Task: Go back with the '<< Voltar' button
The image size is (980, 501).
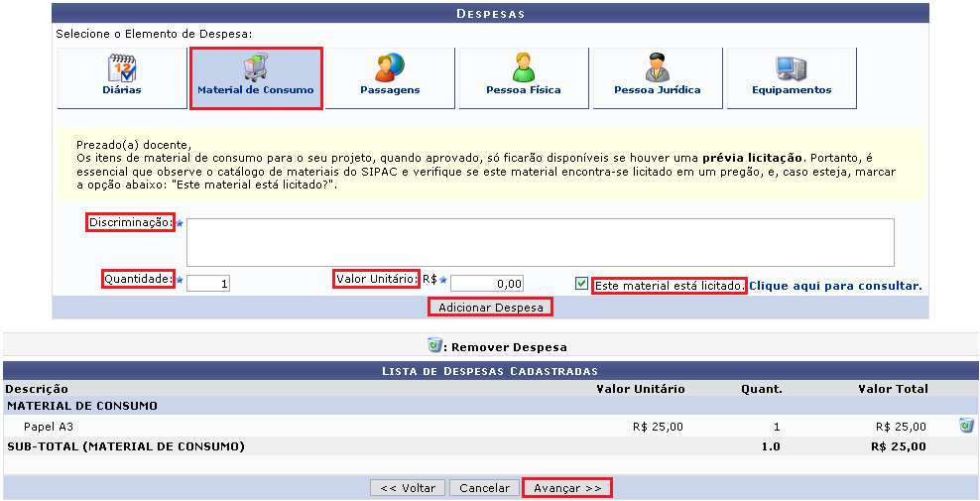Action: [x=408, y=488]
